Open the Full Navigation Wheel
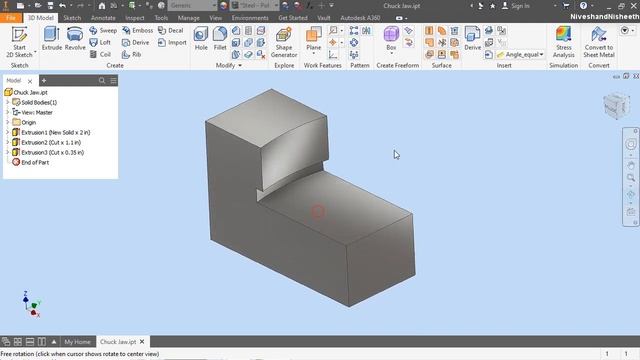Screen dimensions: 640x360 (x=631, y=144)
